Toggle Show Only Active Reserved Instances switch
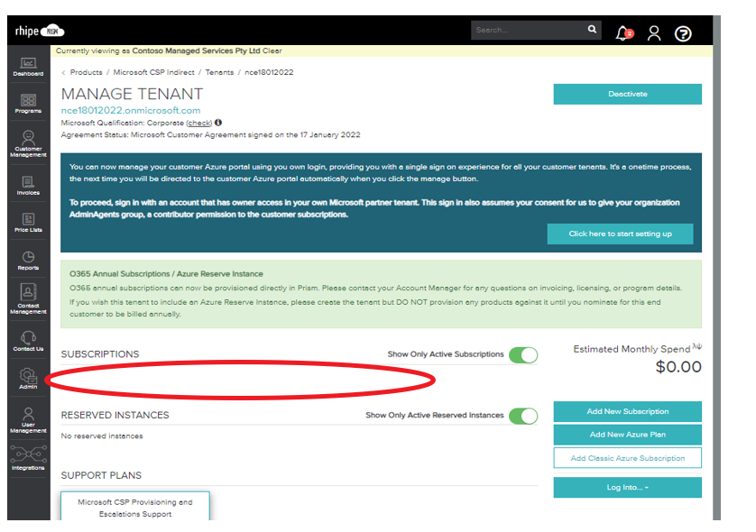The image size is (756, 532). click(x=523, y=416)
